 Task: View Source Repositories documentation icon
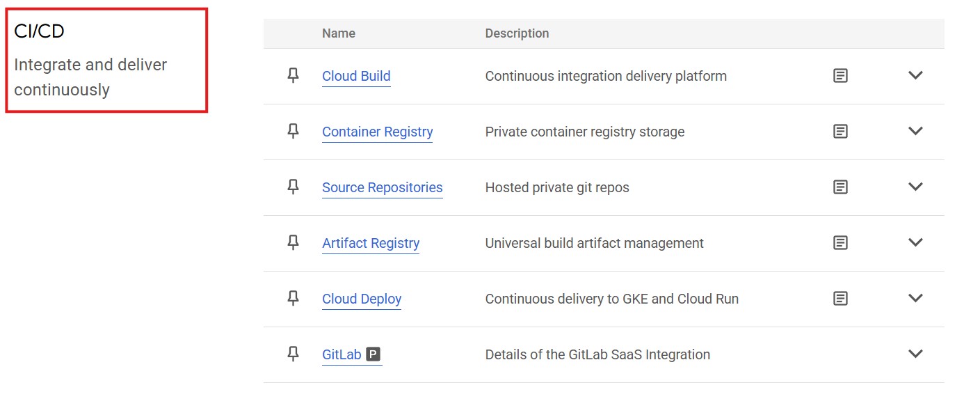point(840,187)
